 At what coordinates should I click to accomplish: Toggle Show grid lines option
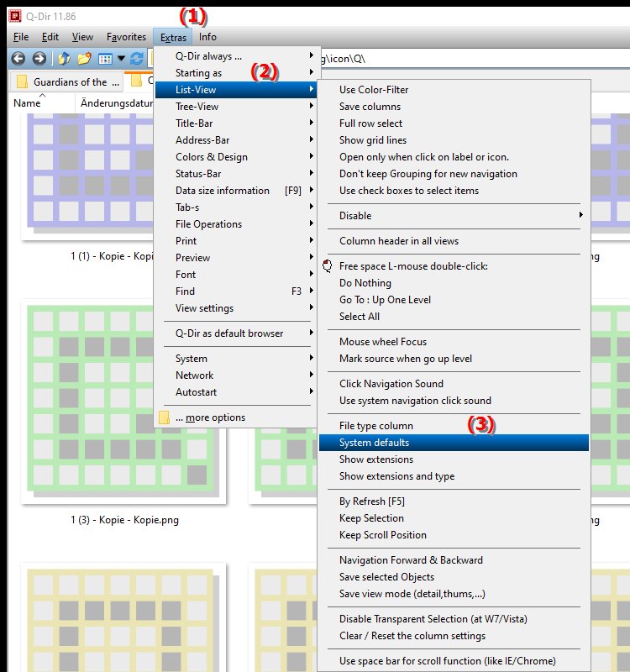click(454, 140)
